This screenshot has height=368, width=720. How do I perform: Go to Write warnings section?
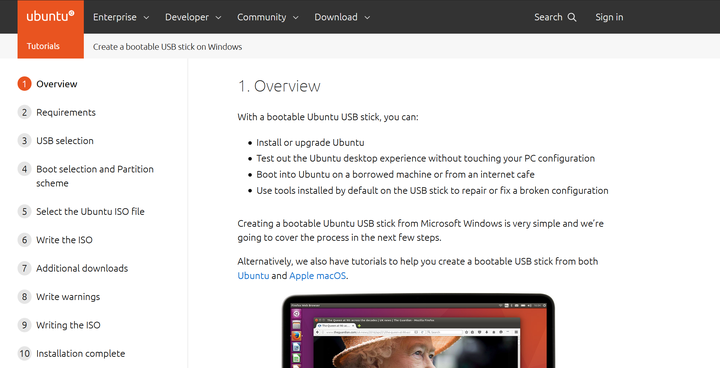click(68, 297)
